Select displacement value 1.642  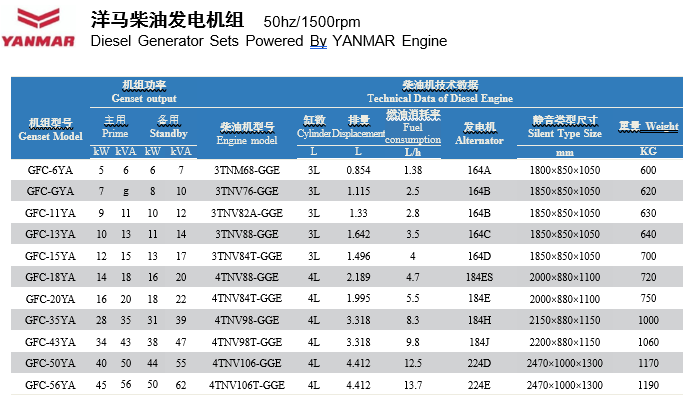[358, 234]
